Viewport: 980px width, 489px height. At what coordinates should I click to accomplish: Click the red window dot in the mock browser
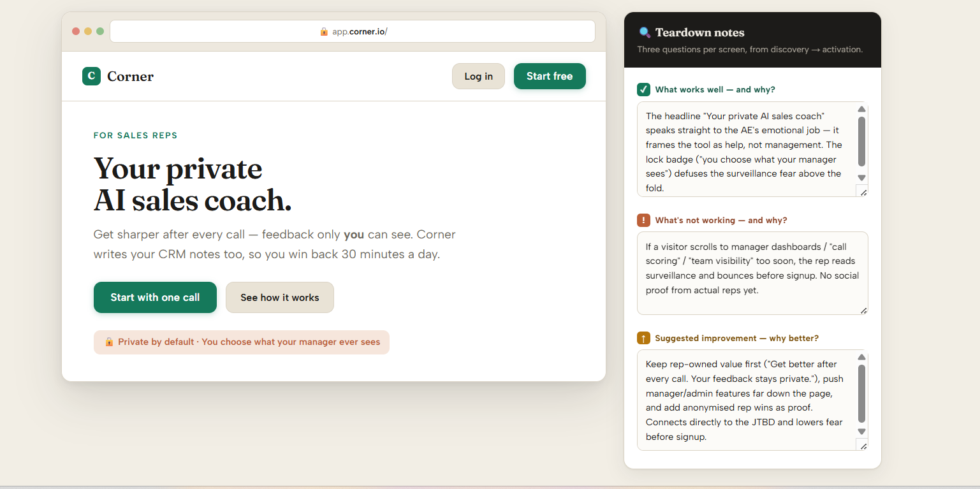[76, 31]
